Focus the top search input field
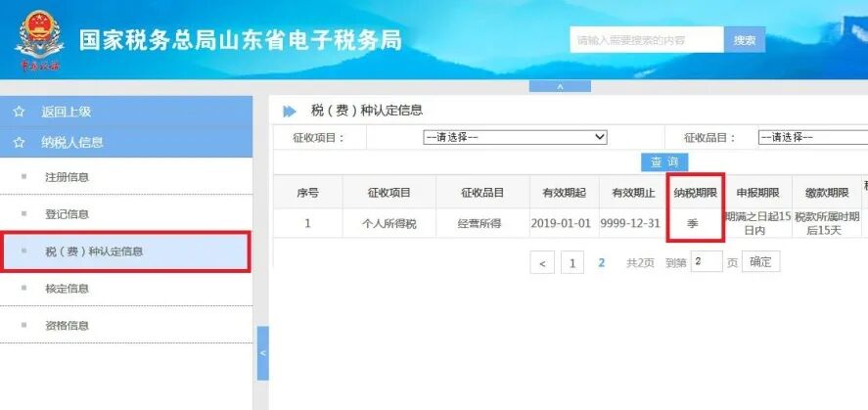Viewport: 868px width, 410px height. [647, 40]
